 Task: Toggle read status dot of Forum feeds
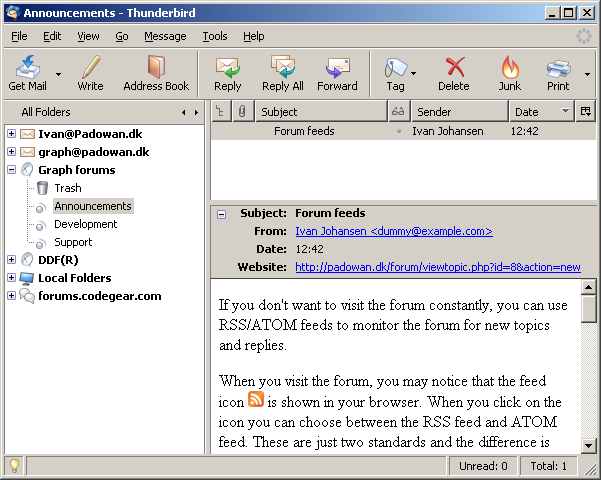(399, 132)
